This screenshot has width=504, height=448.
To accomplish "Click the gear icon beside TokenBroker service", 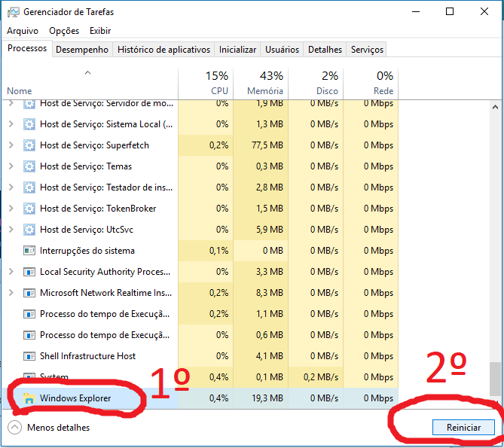I will [29, 209].
